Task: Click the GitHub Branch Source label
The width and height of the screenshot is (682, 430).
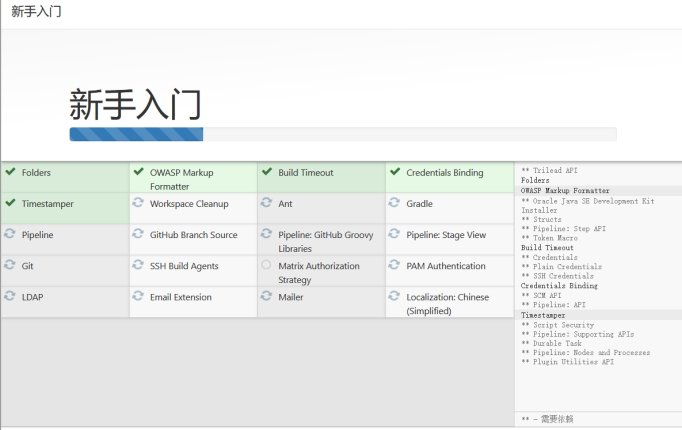Action: click(194, 235)
